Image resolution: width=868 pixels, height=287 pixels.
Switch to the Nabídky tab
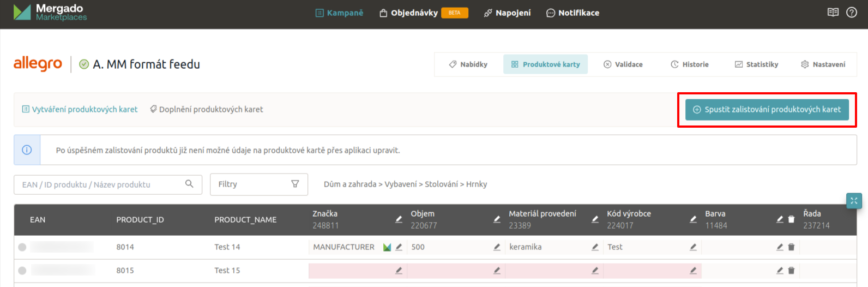468,64
